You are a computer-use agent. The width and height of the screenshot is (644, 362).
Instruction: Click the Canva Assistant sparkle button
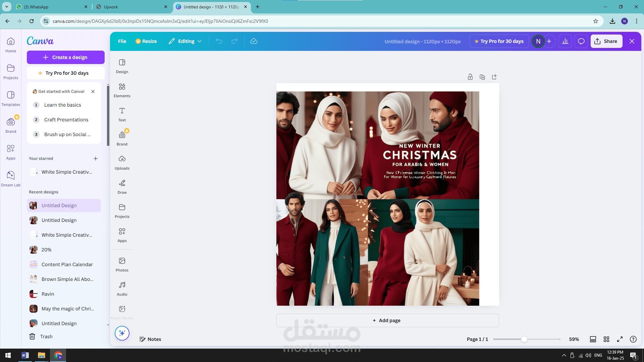tap(122, 333)
